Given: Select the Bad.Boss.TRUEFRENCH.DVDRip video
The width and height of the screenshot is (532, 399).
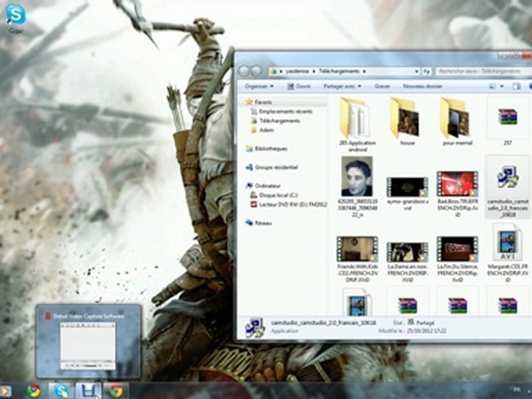Looking at the screenshot, I should point(457,193).
